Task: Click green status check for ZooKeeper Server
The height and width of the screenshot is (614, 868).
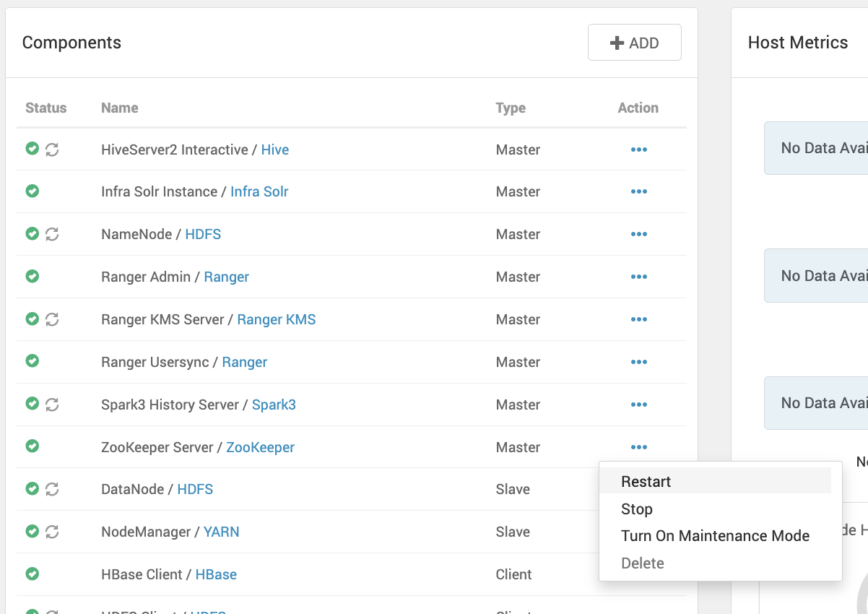Action: (x=32, y=446)
